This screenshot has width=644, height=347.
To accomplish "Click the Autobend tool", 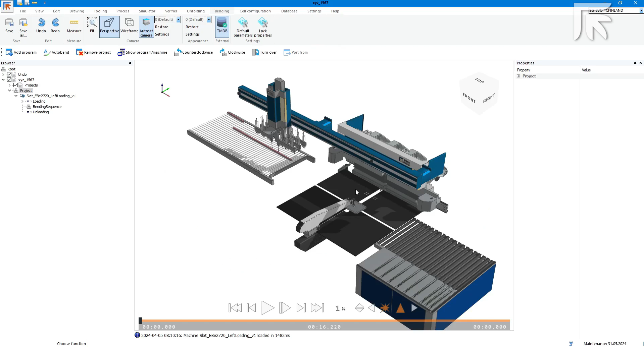I will pos(56,52).
